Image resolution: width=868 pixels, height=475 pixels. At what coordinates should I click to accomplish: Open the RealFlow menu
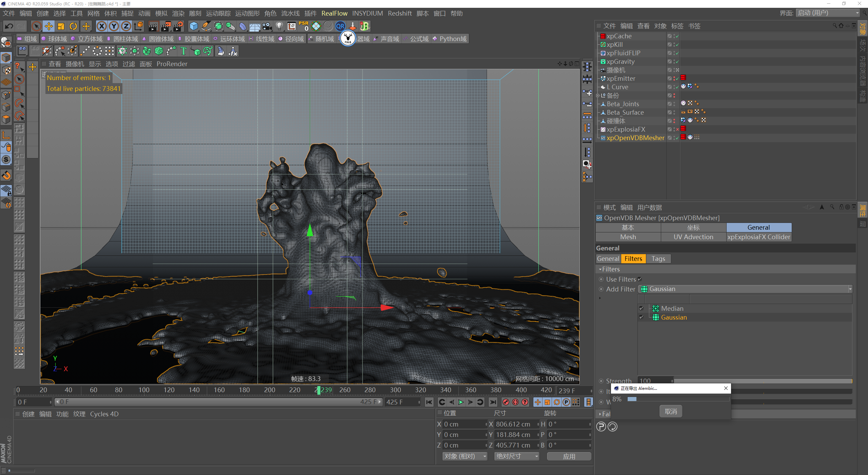click(x=334, y=13)
